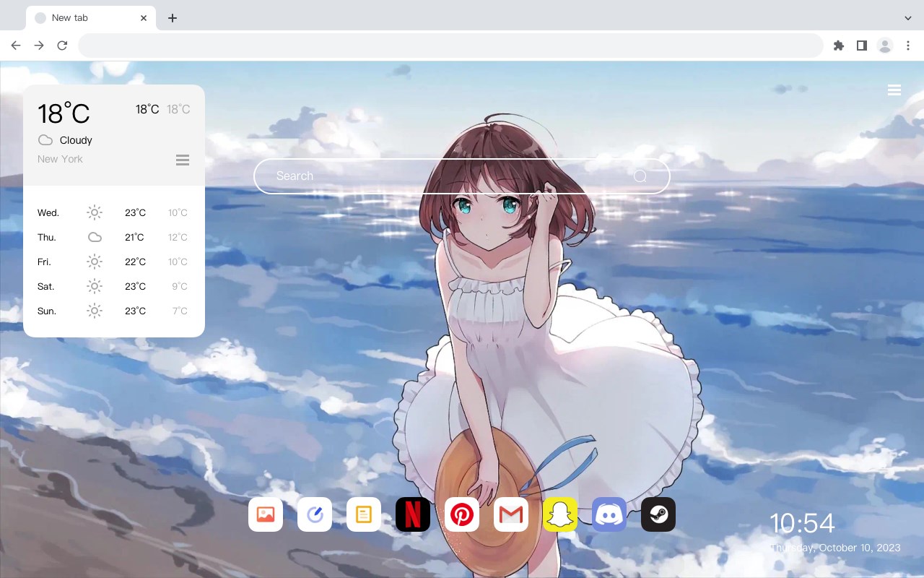Click the Sun. forecast day label
Image resolution: width=924 pixels, height=578 pixels.
pyautogui.click(x=47, y=311)
